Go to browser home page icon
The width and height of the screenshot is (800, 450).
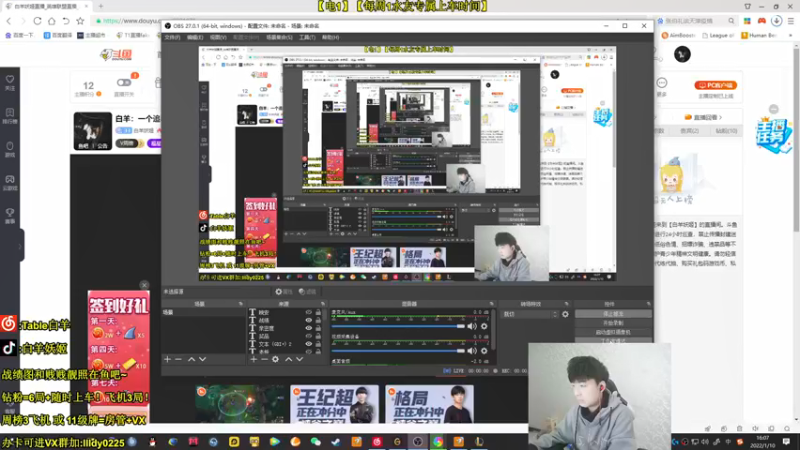coord(52,21)
